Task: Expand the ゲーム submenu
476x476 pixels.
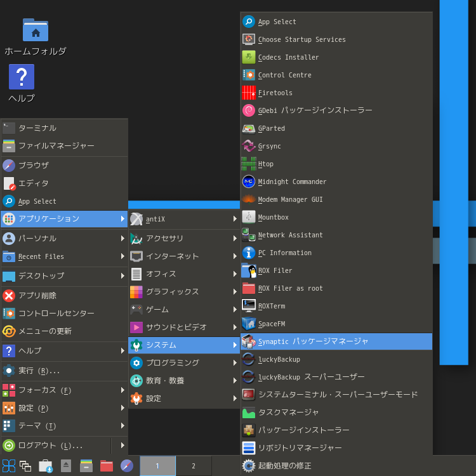Action: coord(184,309)
